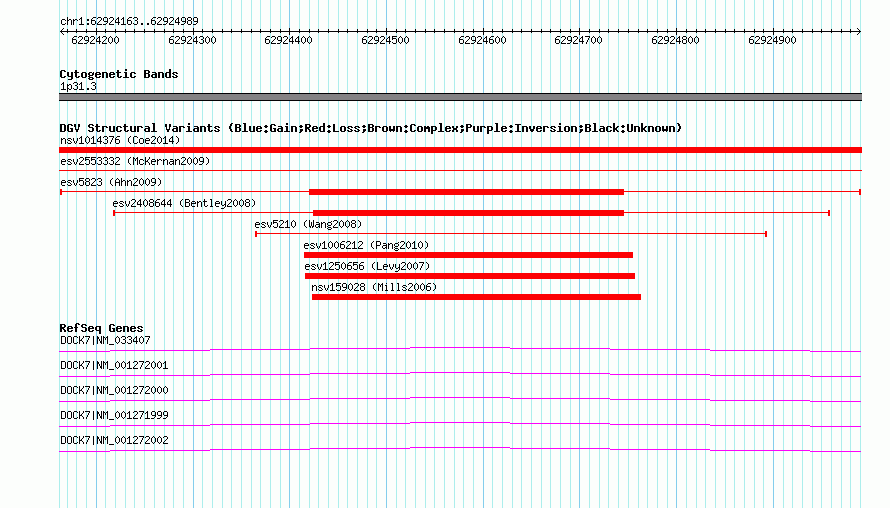Image resolution: width=890 pixels, height=508 pixels.
Task: Open variant esv2408644 (Bentley2008) label
Action: pos(184,203)
